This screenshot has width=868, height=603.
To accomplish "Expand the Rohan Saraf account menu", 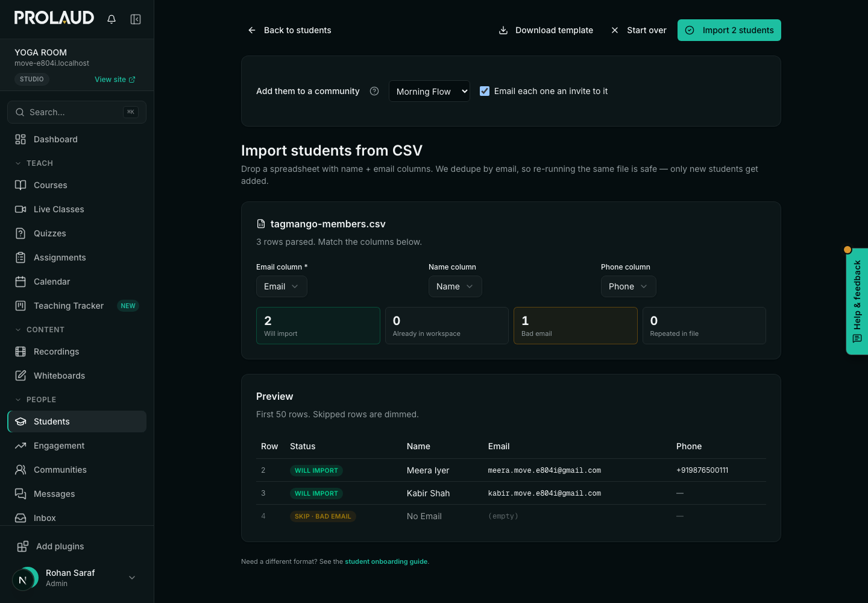I will click(132, 578).
